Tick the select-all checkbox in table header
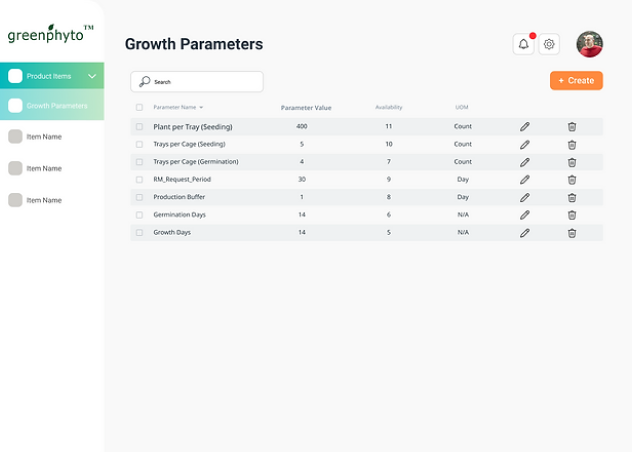632x452 pixels. tap(139, 107)
